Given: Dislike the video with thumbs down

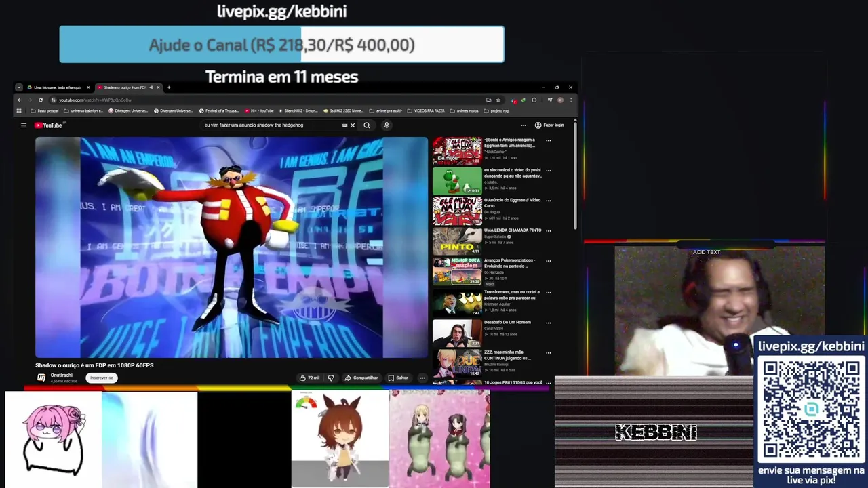Looking at the screenshot, I should point(331,378).
